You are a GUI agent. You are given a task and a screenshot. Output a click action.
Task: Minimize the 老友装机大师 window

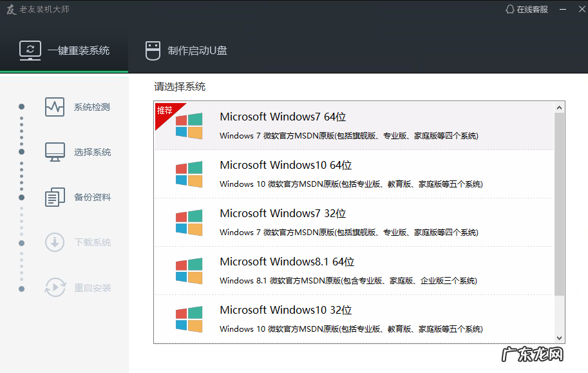click(563, 9)
